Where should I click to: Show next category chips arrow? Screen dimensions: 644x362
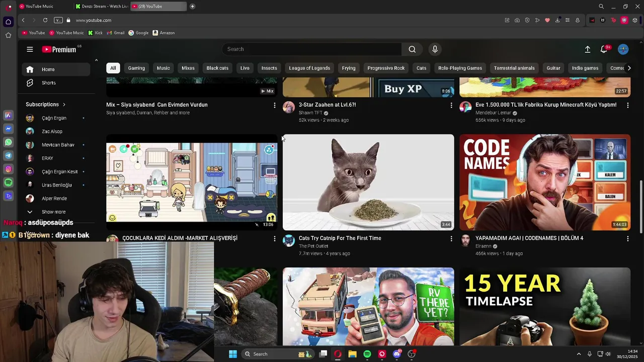[x=628, y=68]
